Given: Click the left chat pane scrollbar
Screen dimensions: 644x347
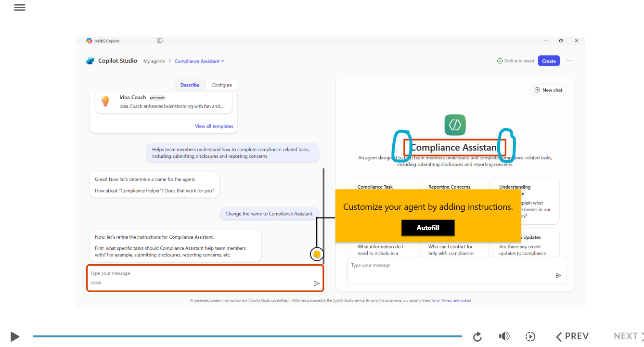Looking at the screenshot, I should point(323,215).
